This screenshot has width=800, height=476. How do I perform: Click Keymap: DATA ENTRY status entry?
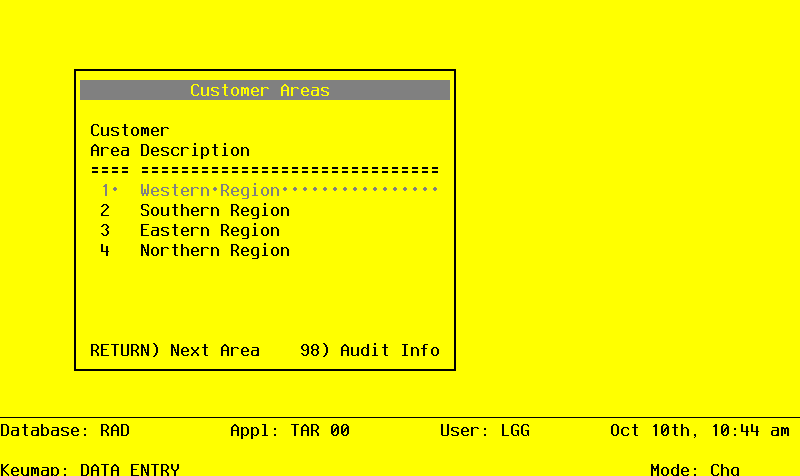(x=90, y=469)
